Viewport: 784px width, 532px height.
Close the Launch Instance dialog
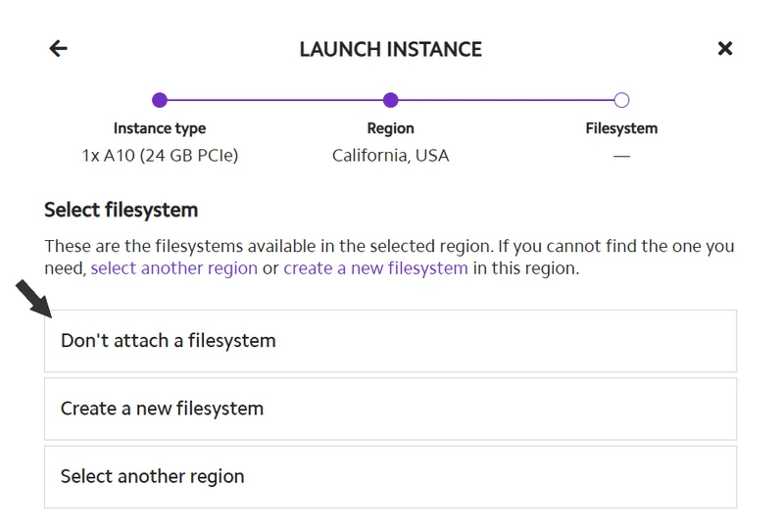pos(725,49)
